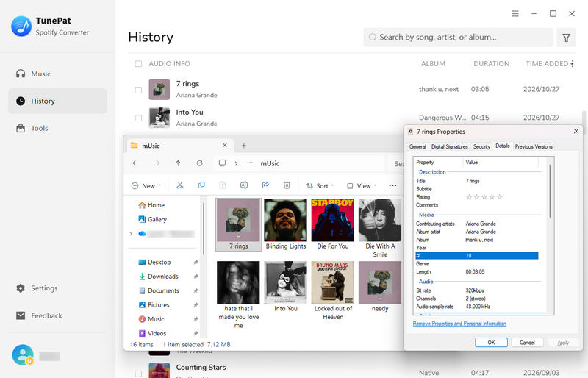Open See more options in Explorer toolbar
The height and width of the screenshot is (378, 588).
[392, 185]
